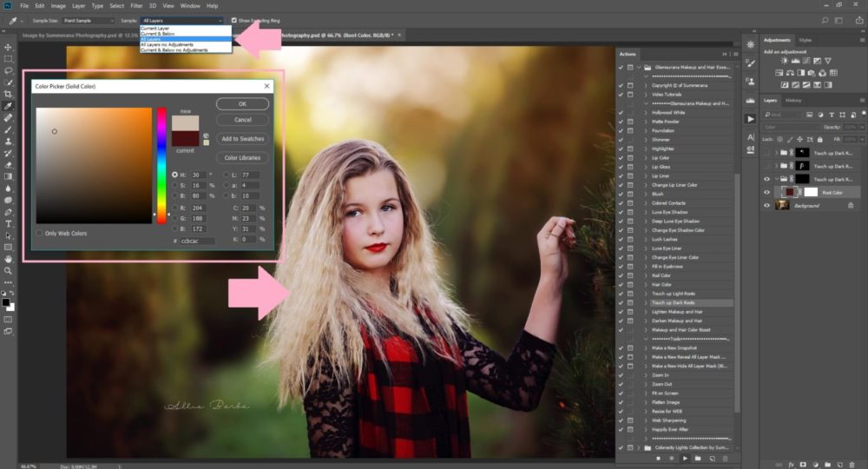The height and width of the screenshot is (469, 868).
Task: Select the Rectangular Marquee tool
Action: point(9,59)
